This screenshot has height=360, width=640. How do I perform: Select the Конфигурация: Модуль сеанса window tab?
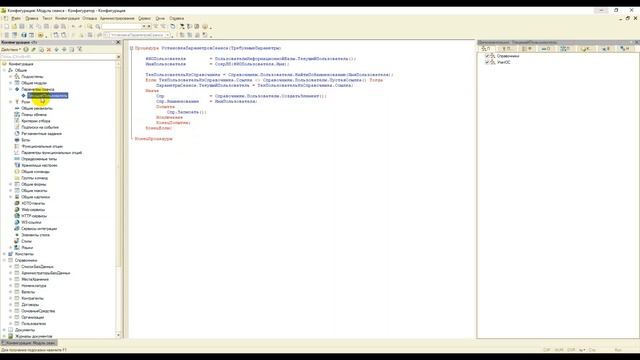coord(29,343)
